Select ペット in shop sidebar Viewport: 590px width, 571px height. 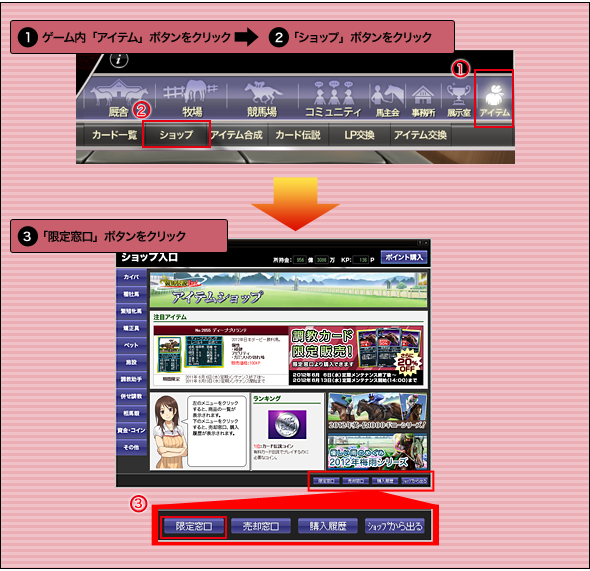(131, 345)
